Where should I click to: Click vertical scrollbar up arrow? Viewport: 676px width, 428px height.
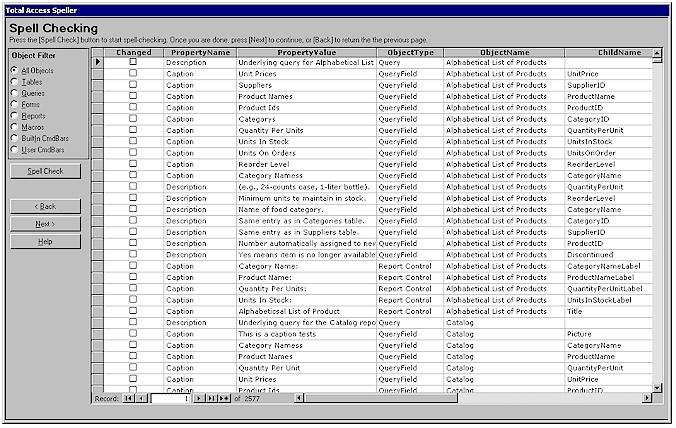tap(657, 60)
